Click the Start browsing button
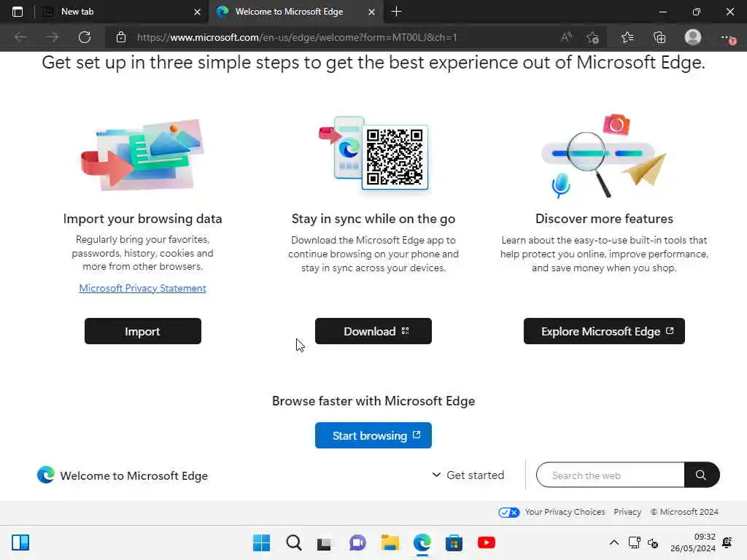This screenshot has height=560, width=747. tap(373, 435)
